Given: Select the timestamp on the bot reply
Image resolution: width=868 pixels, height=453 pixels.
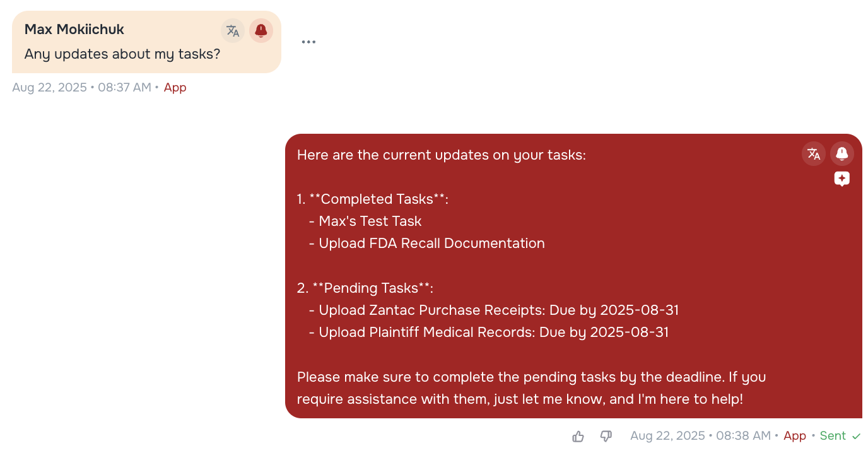Looking at the screenshot, I should pyautogui.click(x=700, y=435).
